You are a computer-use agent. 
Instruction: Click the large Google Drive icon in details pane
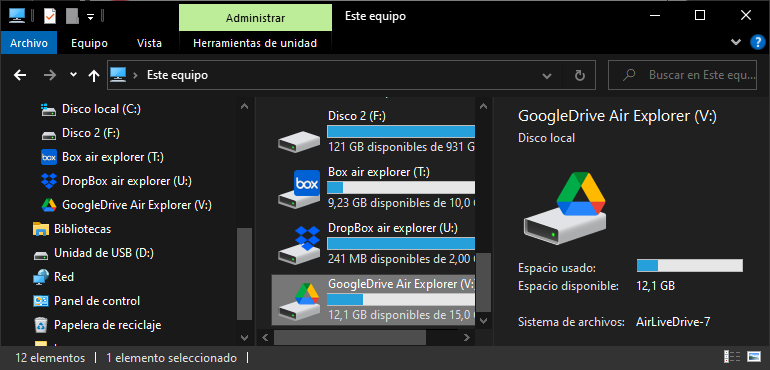pyautogui.click(x=564, y=208)
